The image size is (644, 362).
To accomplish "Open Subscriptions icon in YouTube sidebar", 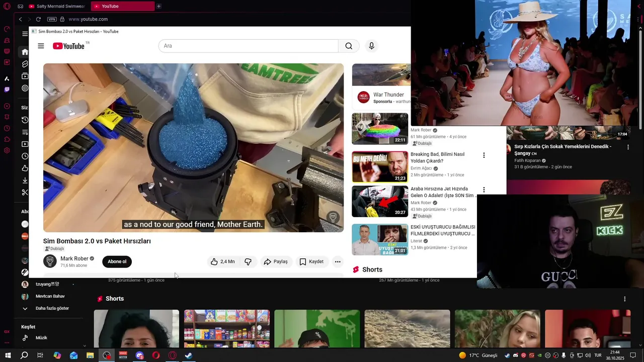I will [x=25, y=76].
